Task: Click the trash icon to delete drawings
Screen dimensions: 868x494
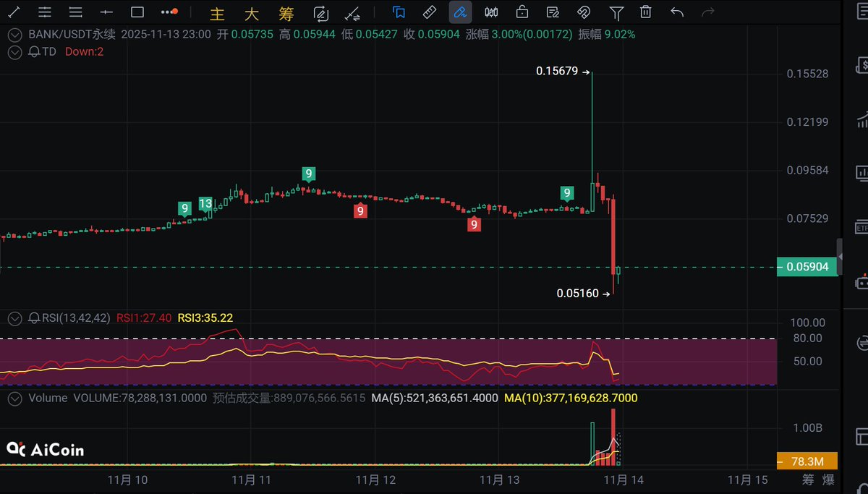Action: (x=646, y=12)
